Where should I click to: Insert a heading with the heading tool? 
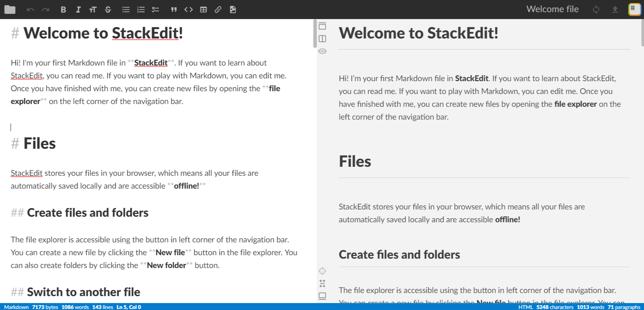(93, 9)
